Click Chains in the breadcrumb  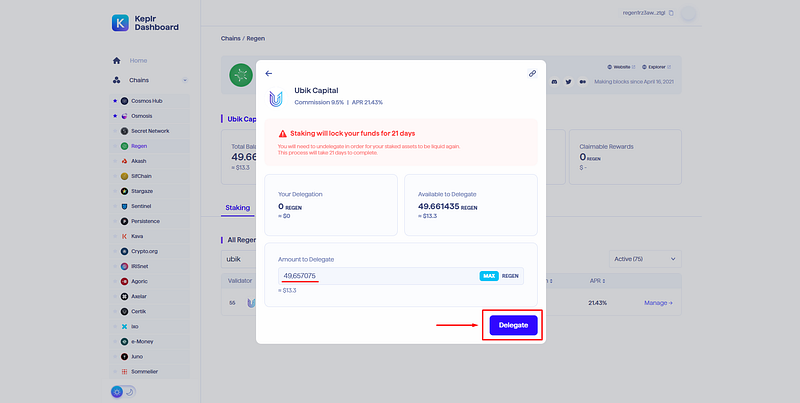[x=231, y=38]
